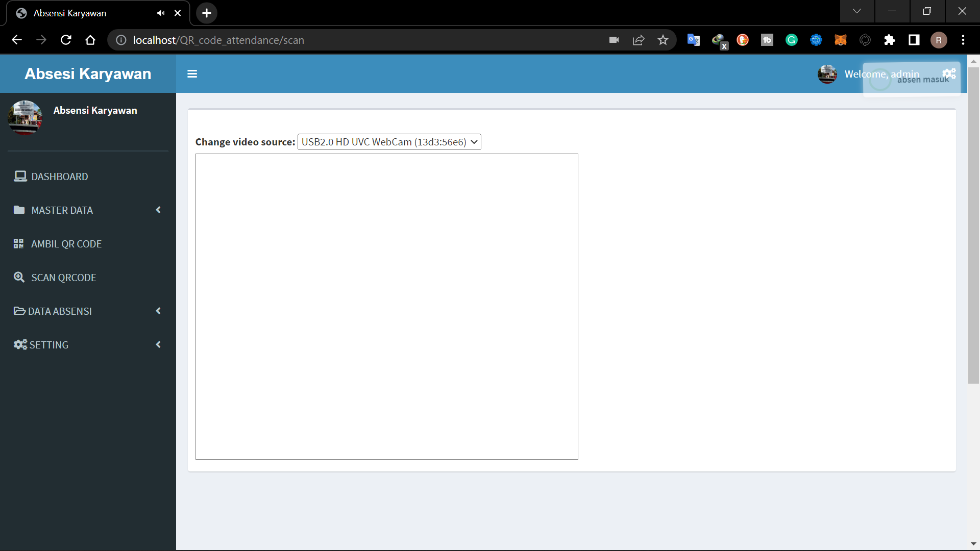This screenshot has width=980, height=551.
Task: Click the "Change video source:" label
Action: click(245, 142)
